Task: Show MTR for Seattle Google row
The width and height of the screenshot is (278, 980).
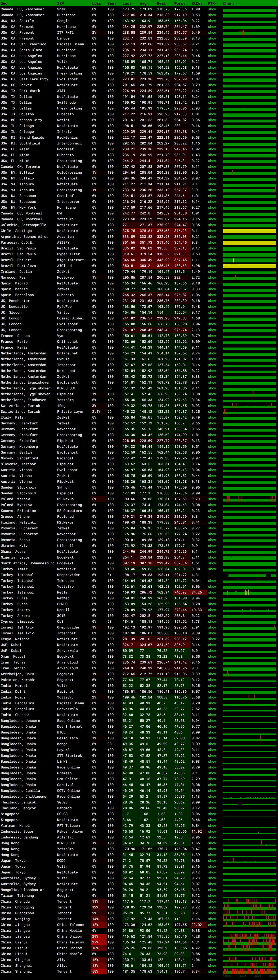Action: click(x=212, y=21)
